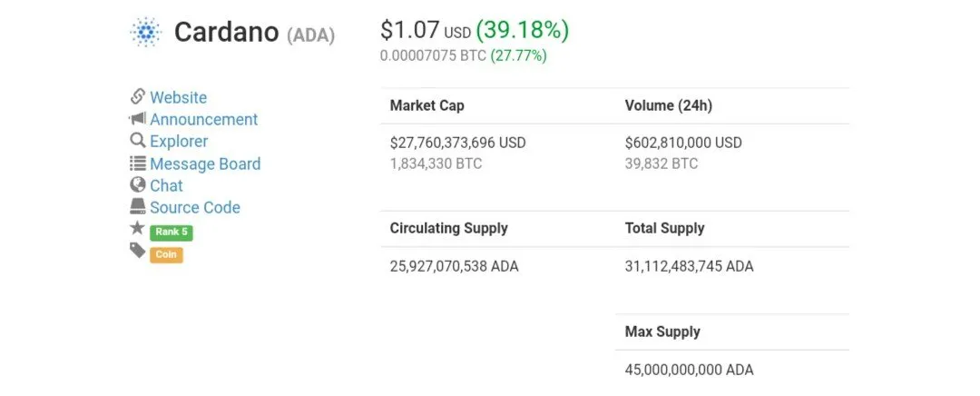Screen dimensions: 980x396
Task: Click the magnifier icon beside Explorer
Action: (138, 141)
